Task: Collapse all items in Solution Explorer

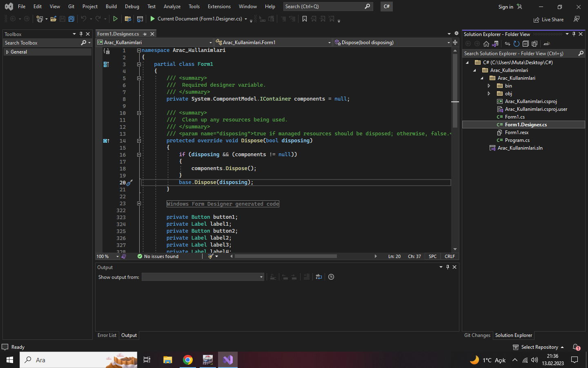Action: click(526, 44)
